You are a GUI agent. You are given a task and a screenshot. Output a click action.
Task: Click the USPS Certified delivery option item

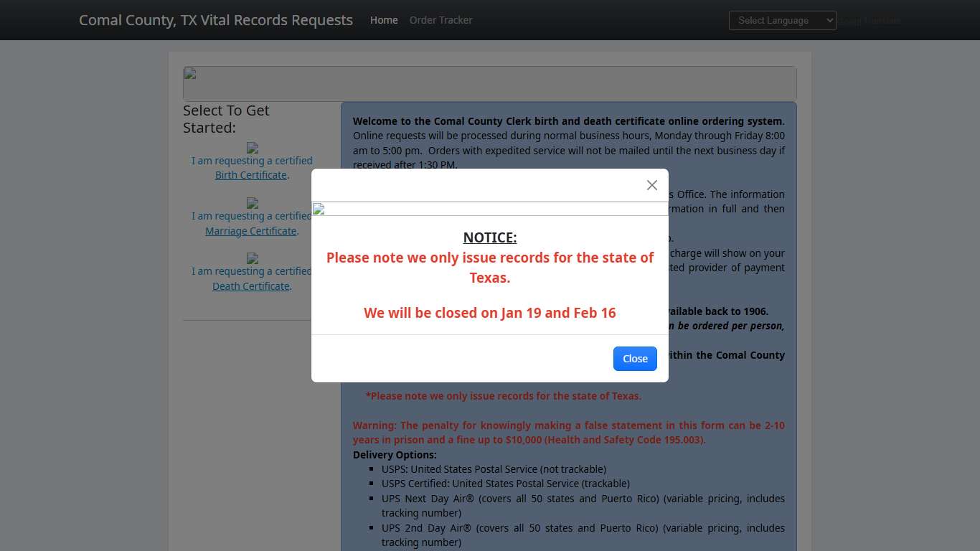pyautogui.click(x=505, y=484)
